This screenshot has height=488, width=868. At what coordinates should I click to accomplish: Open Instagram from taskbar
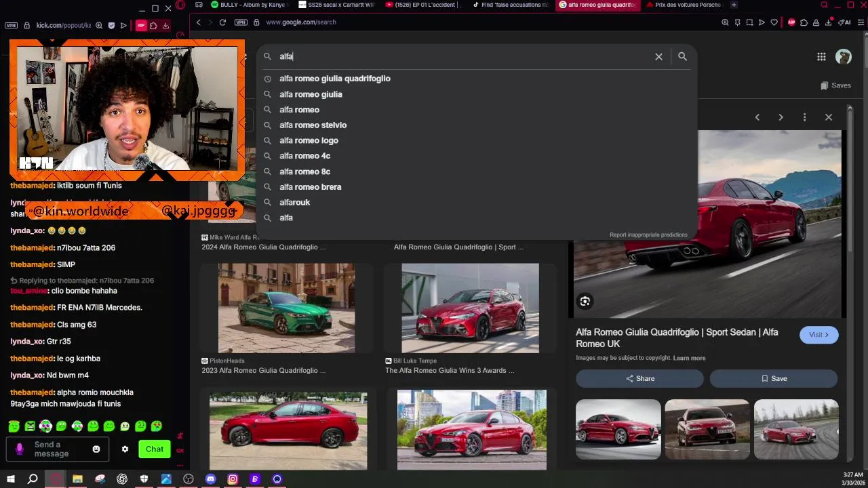[x=233, y=479]
